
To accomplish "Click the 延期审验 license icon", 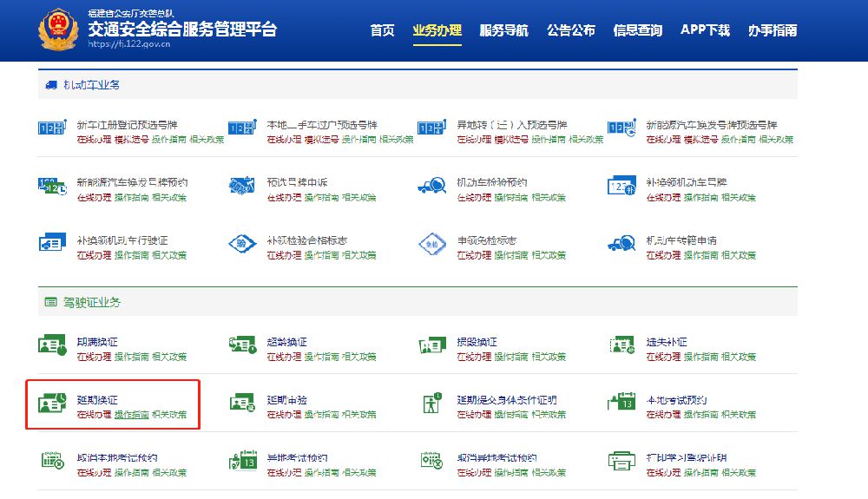I will (242, 403).
